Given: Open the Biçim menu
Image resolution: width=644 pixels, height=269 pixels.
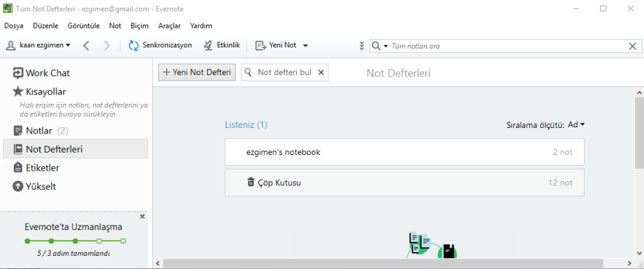Looking at the screenshot, I should [140, 26].
